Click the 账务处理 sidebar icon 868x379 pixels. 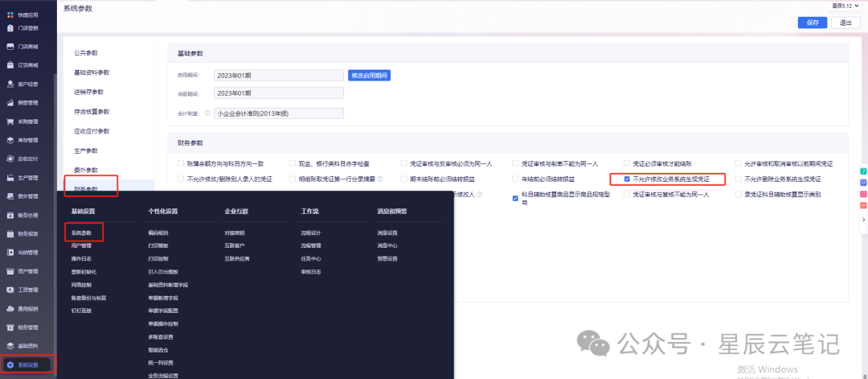10,215
